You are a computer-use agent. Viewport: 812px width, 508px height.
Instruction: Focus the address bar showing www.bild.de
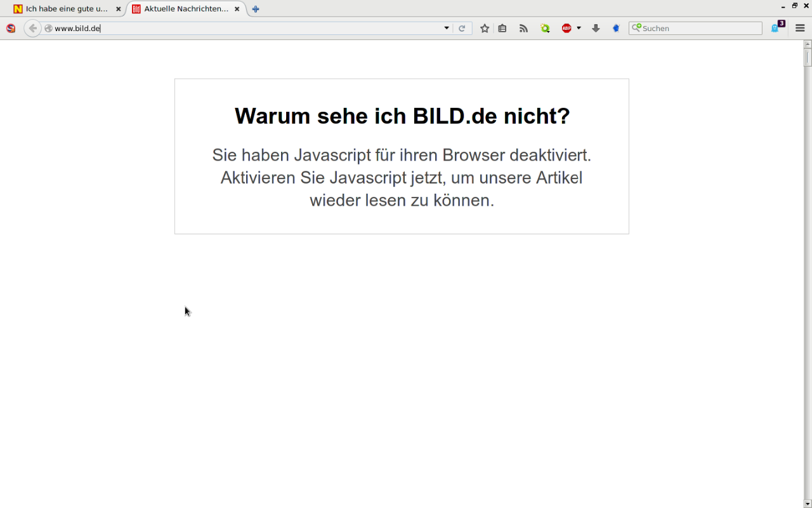(x=247, y=28)
